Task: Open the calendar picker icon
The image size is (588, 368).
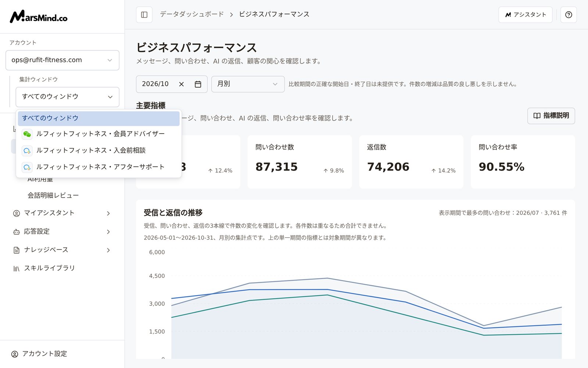Action: pos(198,84)
